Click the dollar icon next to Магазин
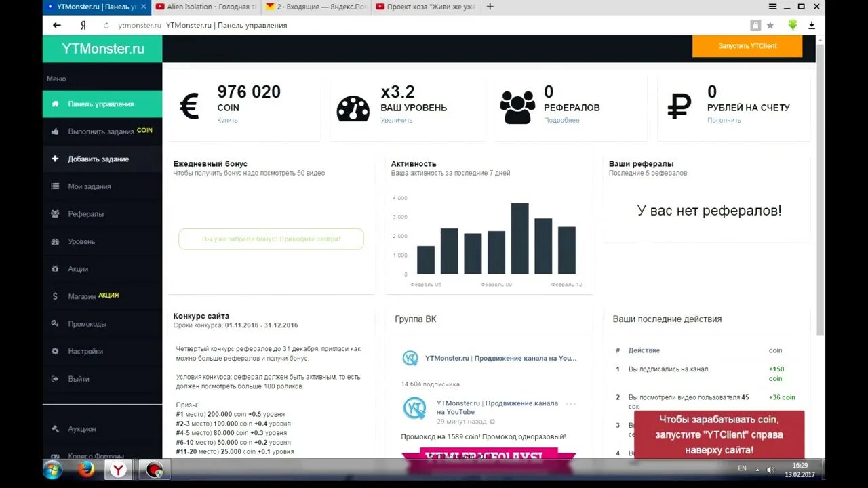Image resolution: width=868 pixels, height=488 pixels. pos(55,296)
